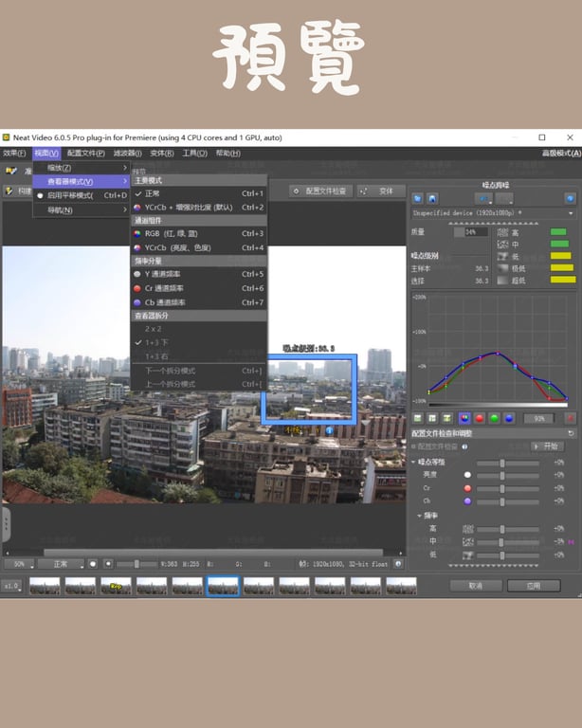Open second profile tool dropdown button
Viewport: 582px width, 728px height.
[x=504, y=199]
